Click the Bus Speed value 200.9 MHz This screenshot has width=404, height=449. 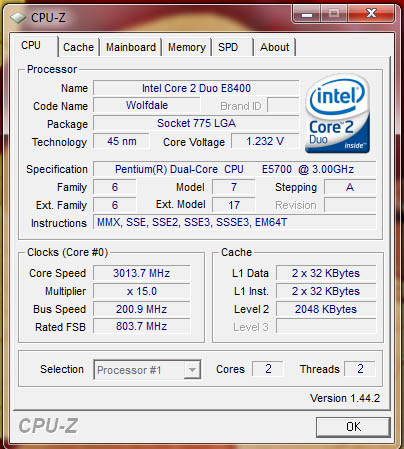coord(142,309)
